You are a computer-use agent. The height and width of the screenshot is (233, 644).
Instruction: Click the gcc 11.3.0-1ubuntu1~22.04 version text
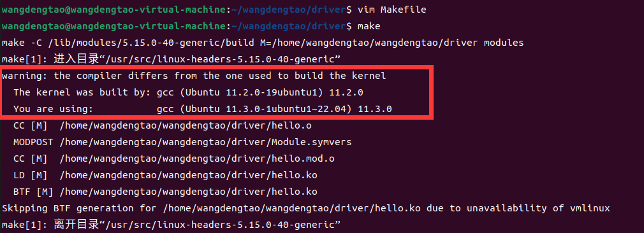point(274,109)
